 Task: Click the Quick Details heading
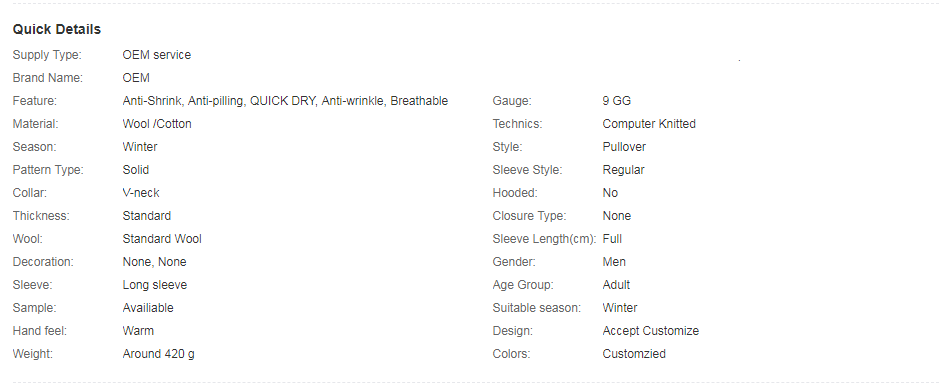pyautogui.click(x=56, y=29)
